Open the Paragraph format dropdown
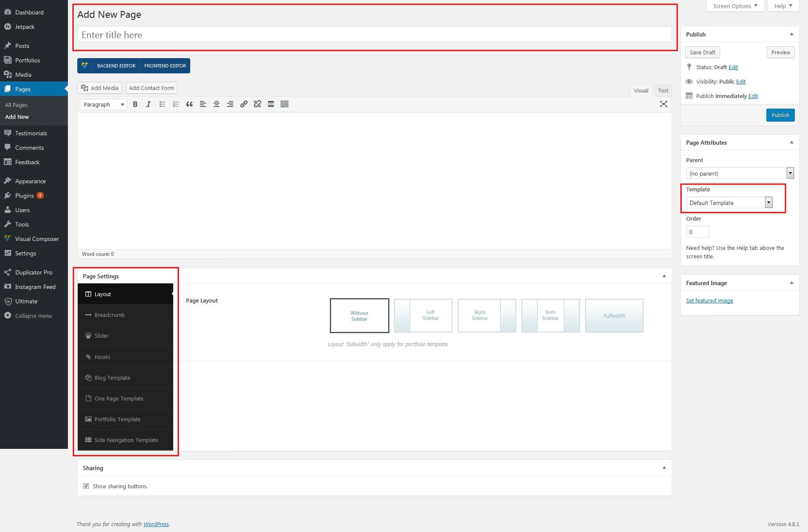 [x=104, y=104]
